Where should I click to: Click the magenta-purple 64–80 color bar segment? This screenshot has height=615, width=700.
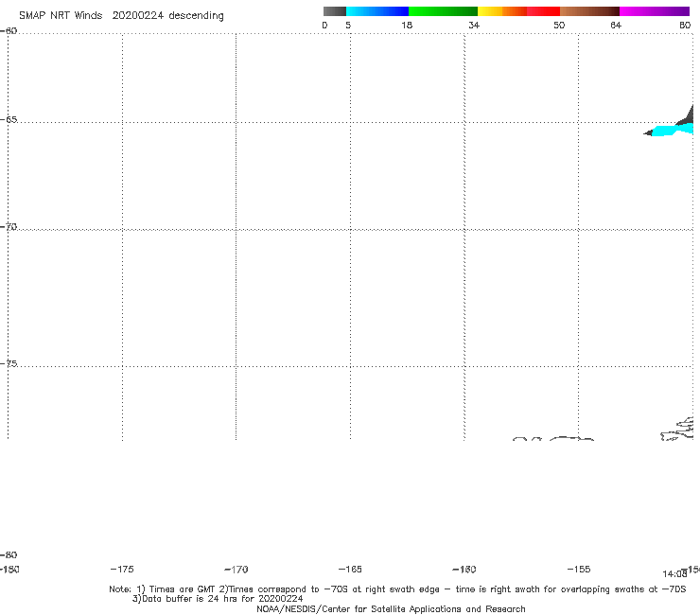(655, 11)
